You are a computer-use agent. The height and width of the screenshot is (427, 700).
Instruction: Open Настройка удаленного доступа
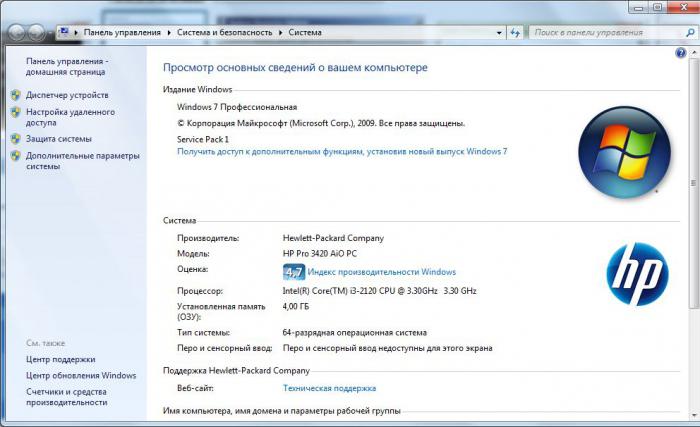click(70, 117)
